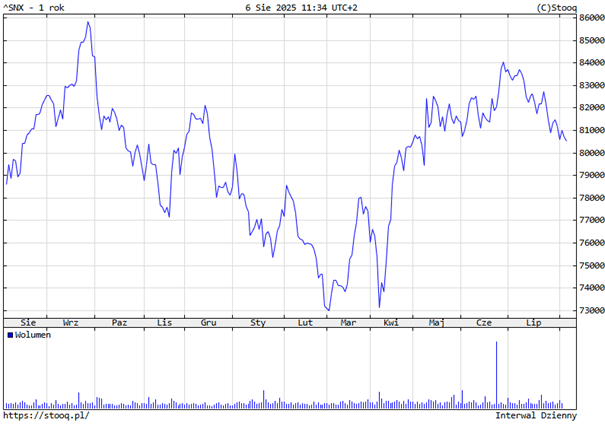Viewport: 605px width, 429px height.
Task: Select the Wrz month label on the axis
Action: pyautogui.click(x=72, y=323)
